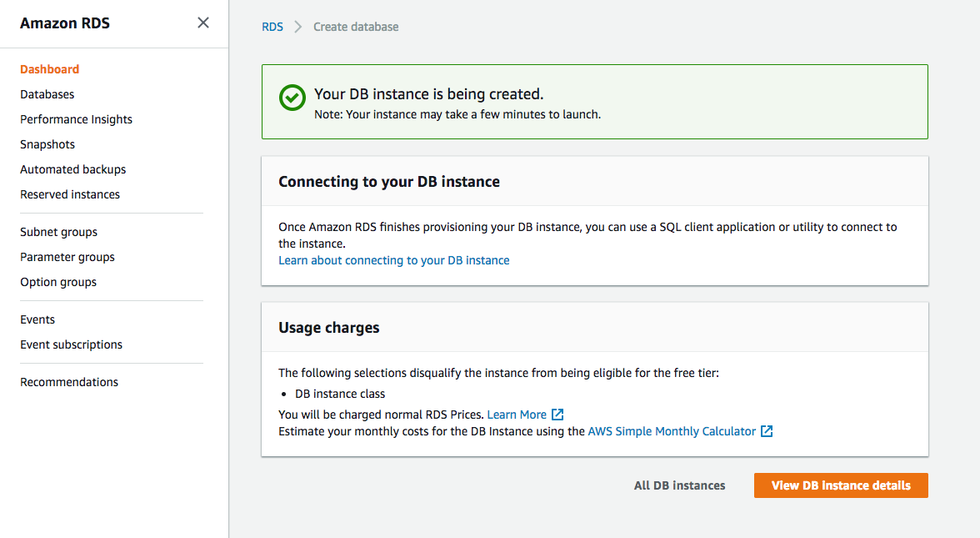The width and height of the screenshot is (980, 538).
Task: Open Automated backups section
Action: coord(73,169)
